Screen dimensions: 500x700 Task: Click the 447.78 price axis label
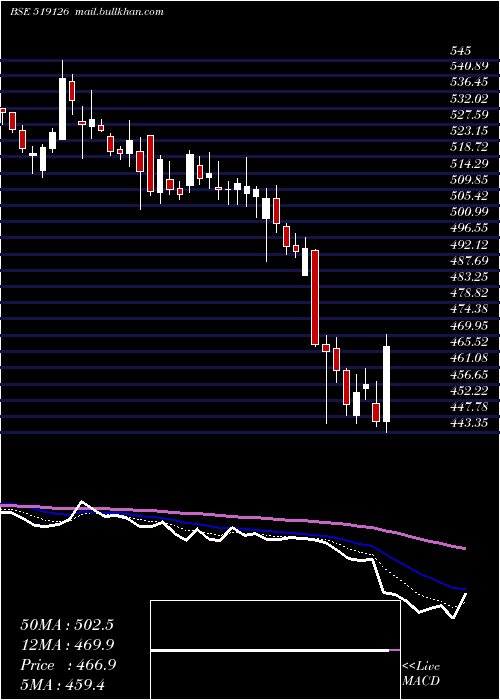pyautogui.click(x=469, y=407)
